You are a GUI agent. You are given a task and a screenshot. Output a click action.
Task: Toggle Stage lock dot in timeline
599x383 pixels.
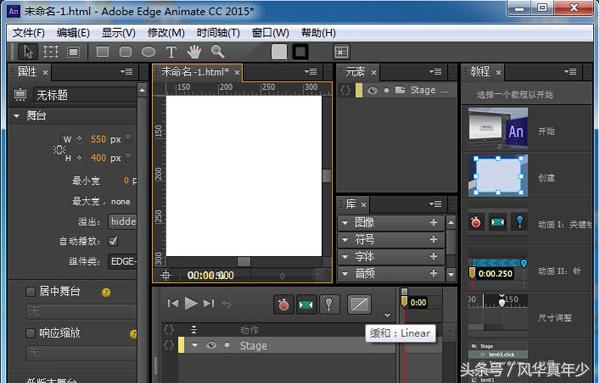tap(227, 345)
